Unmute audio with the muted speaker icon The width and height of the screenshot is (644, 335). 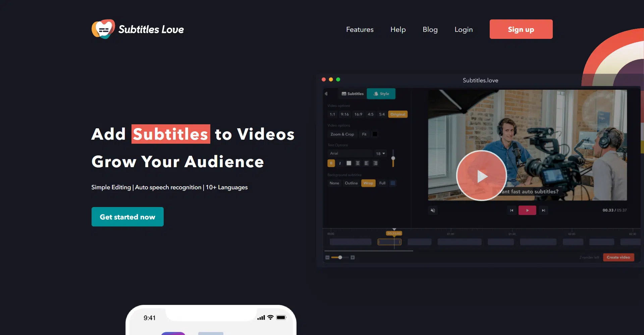click(x=433, y=210)
